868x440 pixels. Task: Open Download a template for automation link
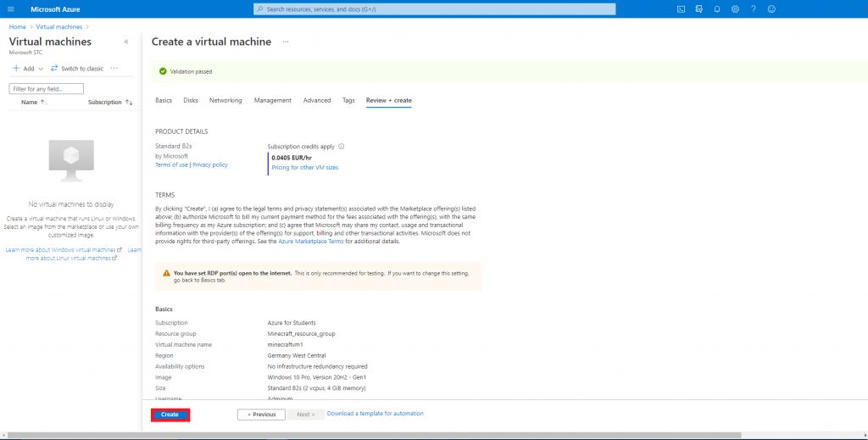click(x=376, y=414)
